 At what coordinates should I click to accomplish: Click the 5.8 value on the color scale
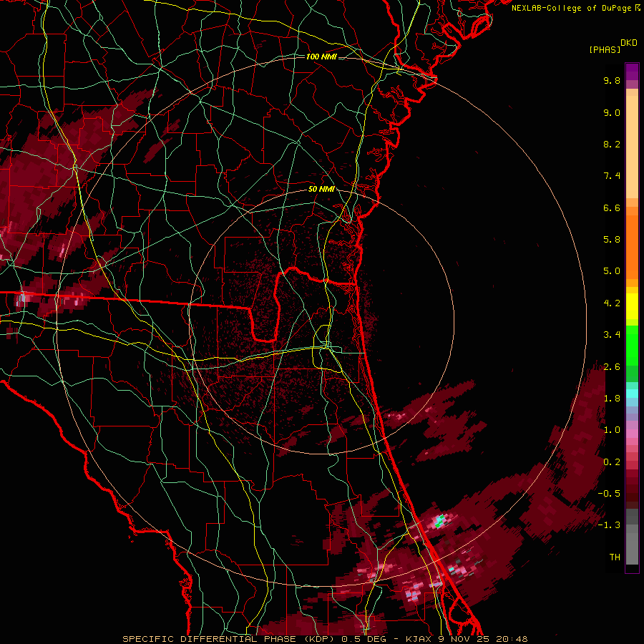tap(612, 240)
